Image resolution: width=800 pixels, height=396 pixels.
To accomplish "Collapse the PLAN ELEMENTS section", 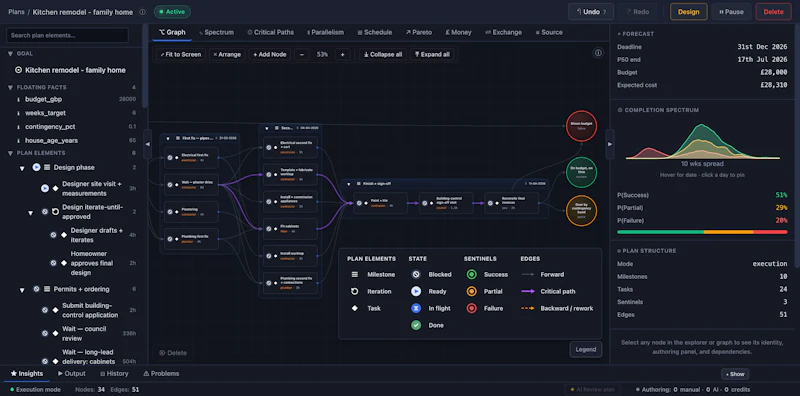I will coord(10,153).
